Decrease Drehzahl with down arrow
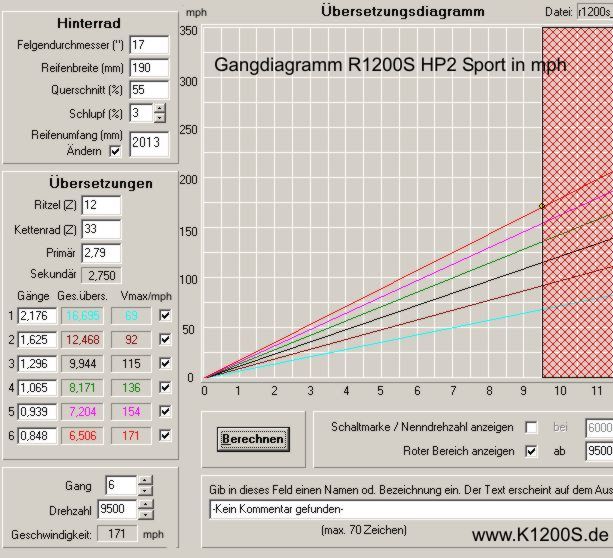Viewport: 613px width, 558px height. (x=146, y=514)
